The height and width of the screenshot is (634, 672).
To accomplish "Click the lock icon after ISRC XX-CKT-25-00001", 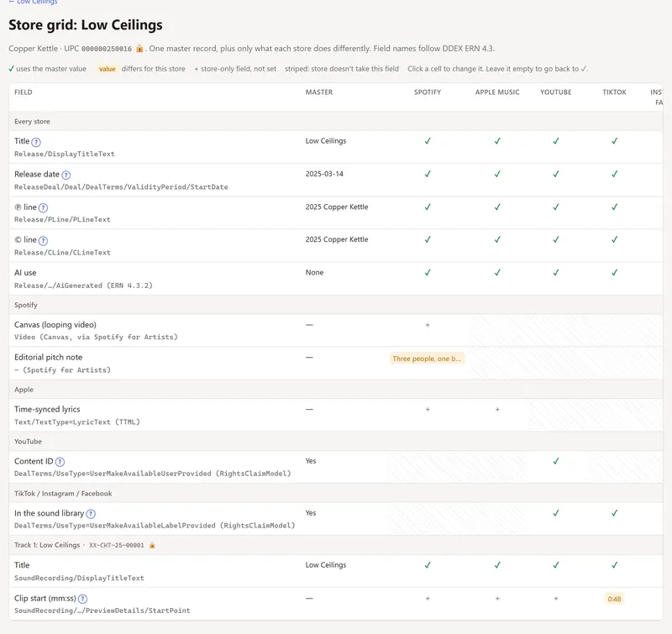I will pyautogui.click(x=152, y=545).
